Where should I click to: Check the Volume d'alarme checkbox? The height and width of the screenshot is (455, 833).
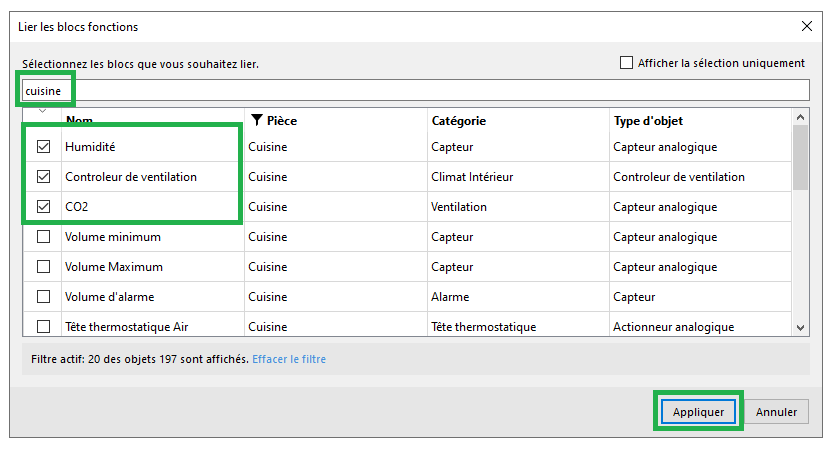(x=43, y=297)
